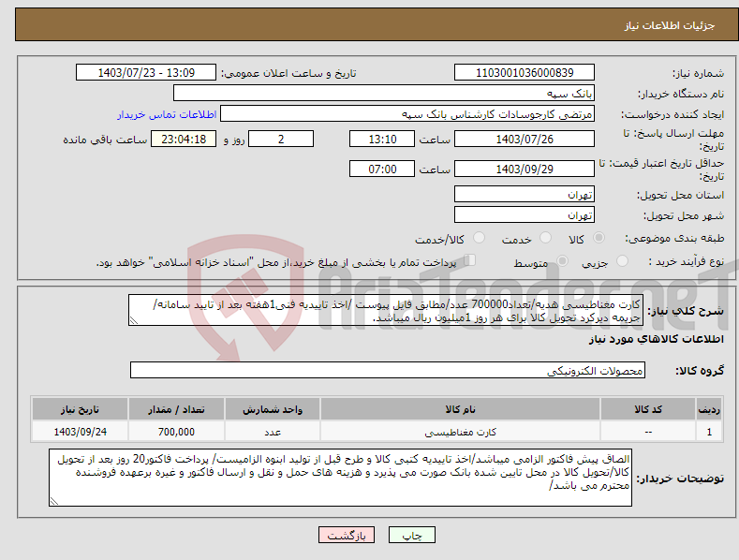Choose the جزیی purchase process option
Image resolution: width=739 pixels, height=560 pixels.
click(x=622, y=261)
